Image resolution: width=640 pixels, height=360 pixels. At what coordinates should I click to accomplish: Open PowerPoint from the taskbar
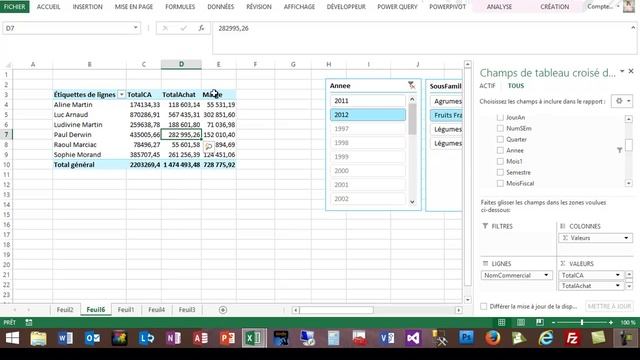[227, 338]
